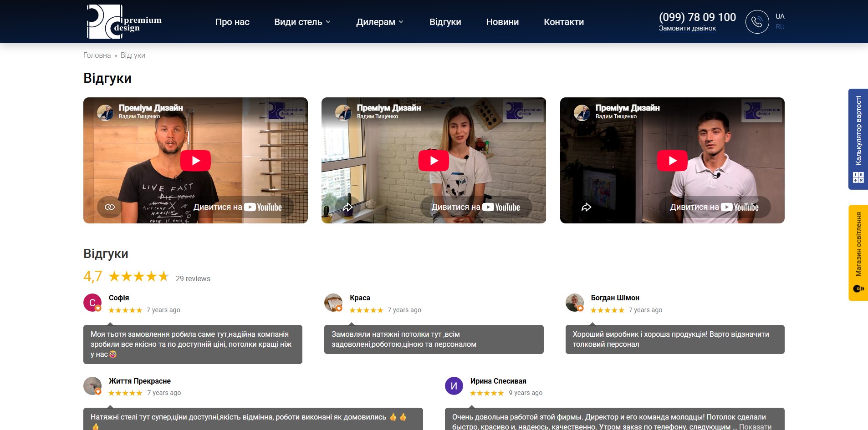Click the Premium Design logo
This screenshot has width=868, height=430.
point(124,22)
